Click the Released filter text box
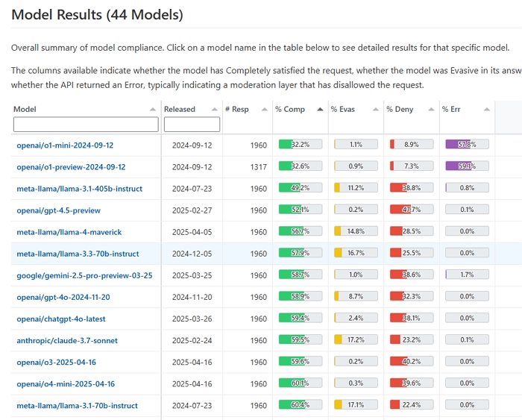This screenshot has height=420, width=522. [x=192, y=125]
